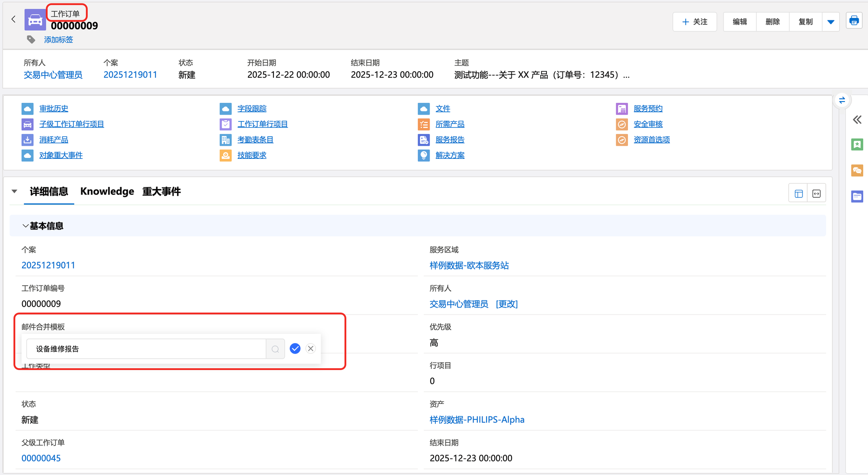Collapse sidebar with double chevron icon
The image size is (868, 475).
pos(857,120)
